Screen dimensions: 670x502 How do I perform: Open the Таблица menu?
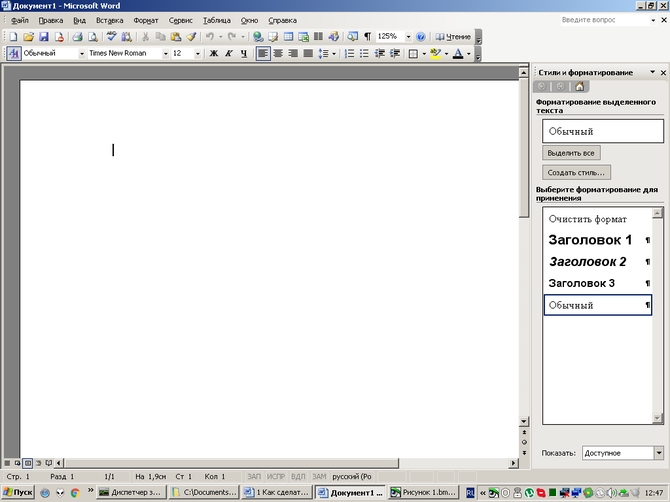pyautogui.click(x=216, y=20)
